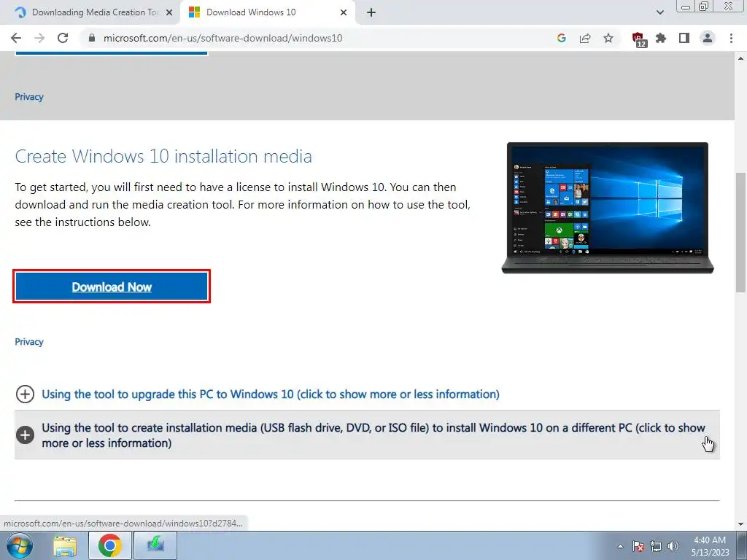The width and height of the screenshot is (747, 560).
Task: Click the browser forward arrow
Action: pyautogui.click(x=39, y=38)
